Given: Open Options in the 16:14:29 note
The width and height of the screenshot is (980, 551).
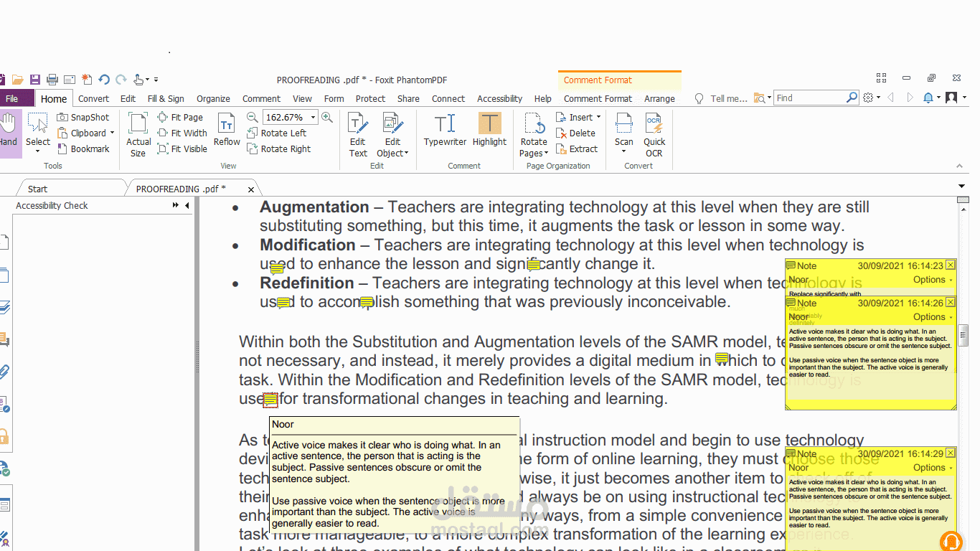Looking at the screenshot, I should point(933,468).
